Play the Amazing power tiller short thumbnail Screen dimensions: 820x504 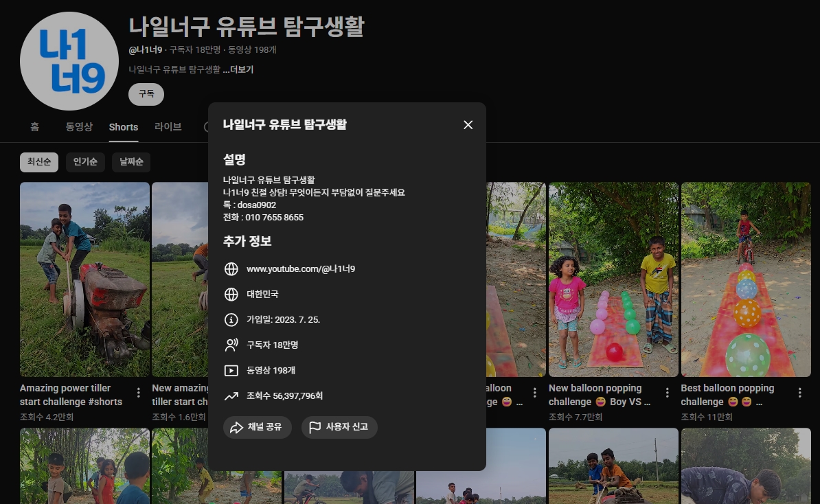pos(84,279)
